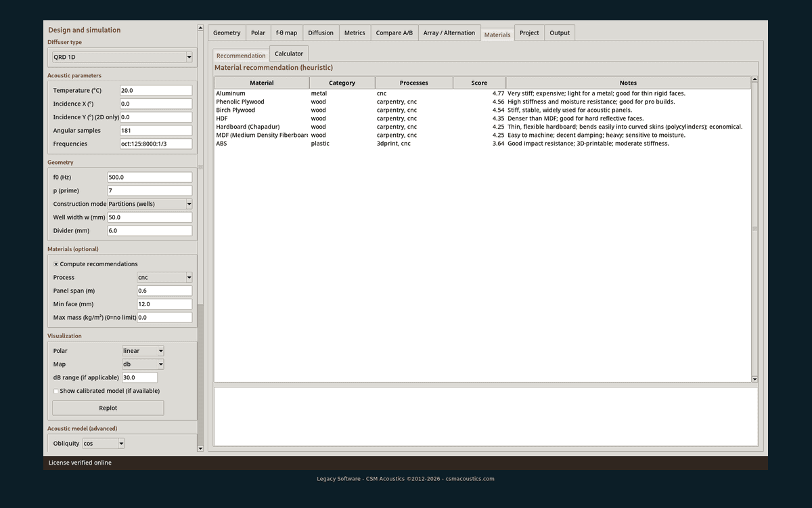Click the materials table scroll down arrow
812x508 pixels.
(755, 379)
